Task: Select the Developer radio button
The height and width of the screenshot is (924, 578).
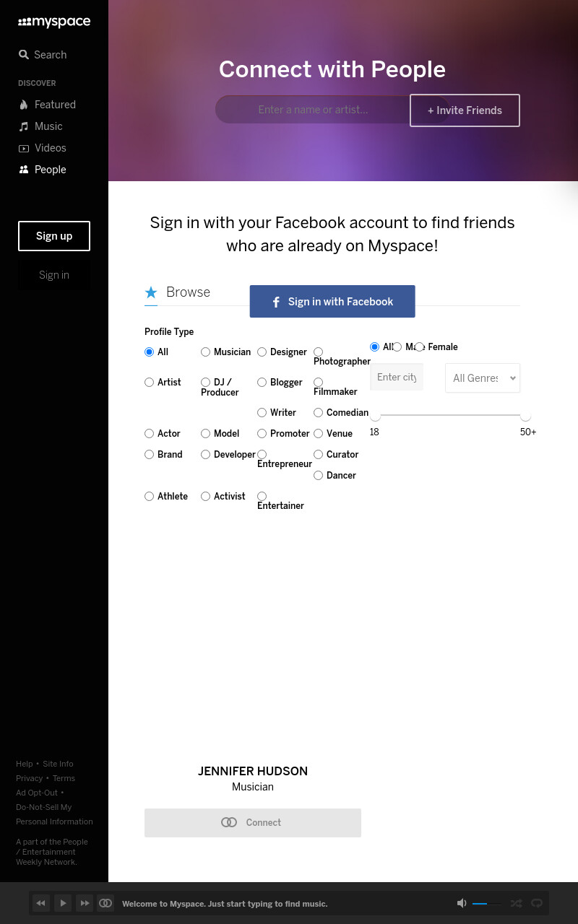Action: tap(206, 455)
